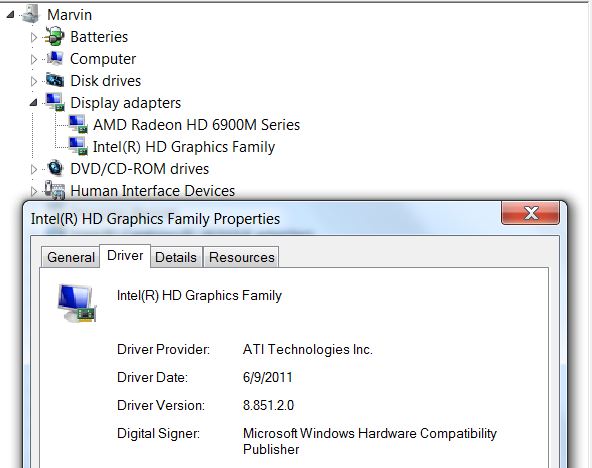Click the DVD/CD-ROM drives disc icon

tap(56, 168)
